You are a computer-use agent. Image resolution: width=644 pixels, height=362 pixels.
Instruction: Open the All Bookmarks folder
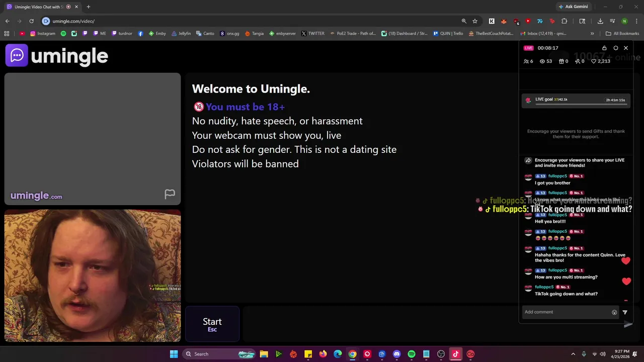tap(622, 34)
